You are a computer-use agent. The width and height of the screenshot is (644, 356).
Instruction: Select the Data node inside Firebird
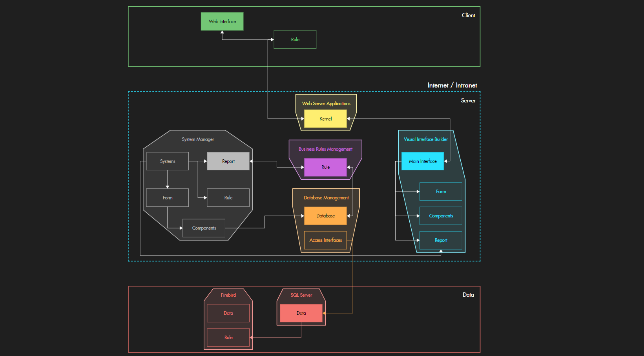point(228,313)
